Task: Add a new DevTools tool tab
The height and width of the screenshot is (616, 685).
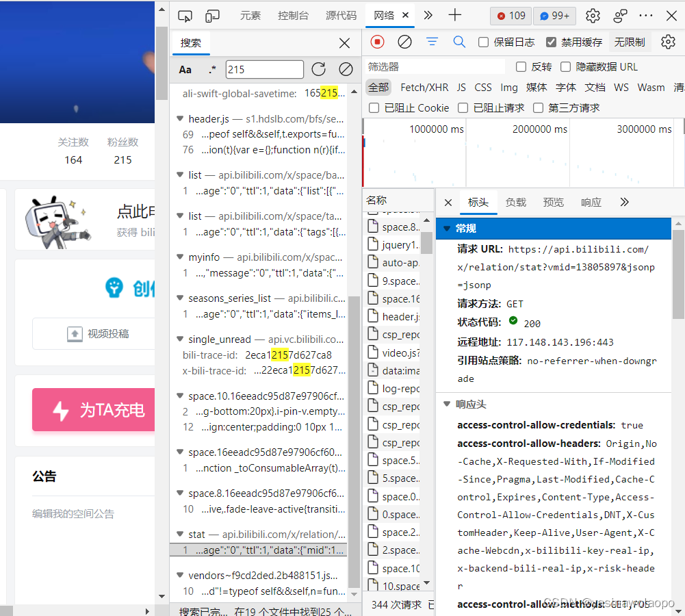Action: (x=455, y=15)
